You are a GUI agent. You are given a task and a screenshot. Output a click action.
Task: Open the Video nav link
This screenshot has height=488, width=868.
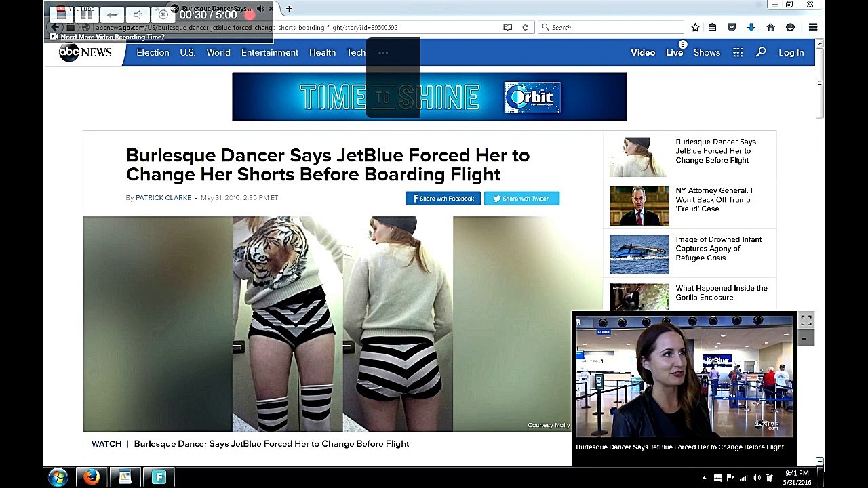click(x=643, y=52)
